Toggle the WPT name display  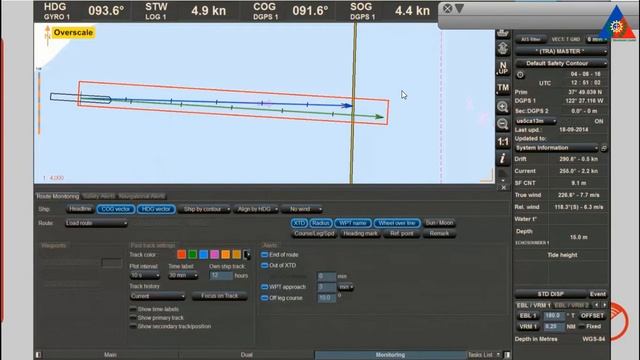pyautogui.click(x=353, y=223)
